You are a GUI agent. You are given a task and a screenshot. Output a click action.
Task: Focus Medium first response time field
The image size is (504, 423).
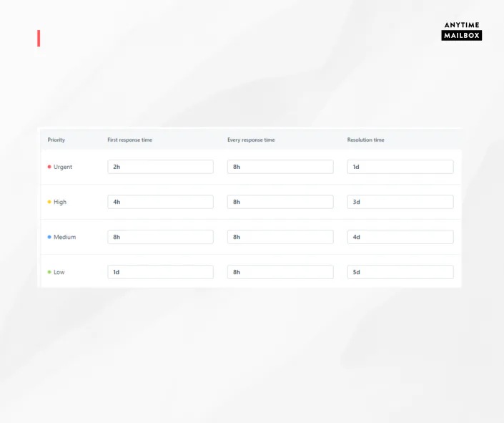click(160, 237)
